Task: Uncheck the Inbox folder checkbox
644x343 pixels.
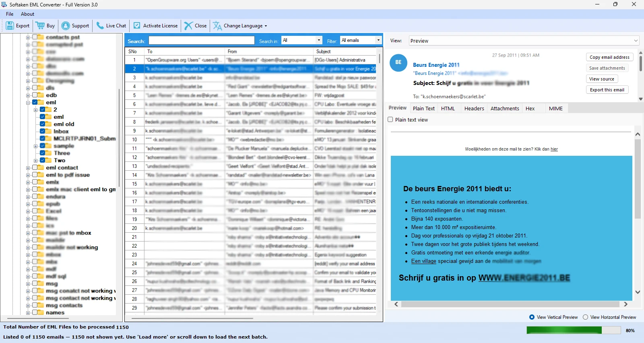Action: 43,131
